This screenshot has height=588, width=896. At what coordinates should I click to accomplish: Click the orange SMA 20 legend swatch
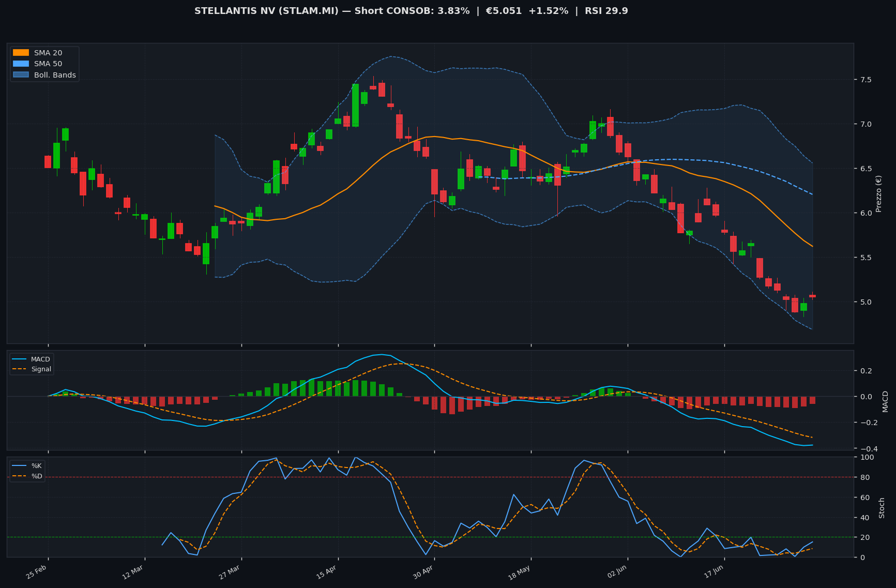point(21,53)
